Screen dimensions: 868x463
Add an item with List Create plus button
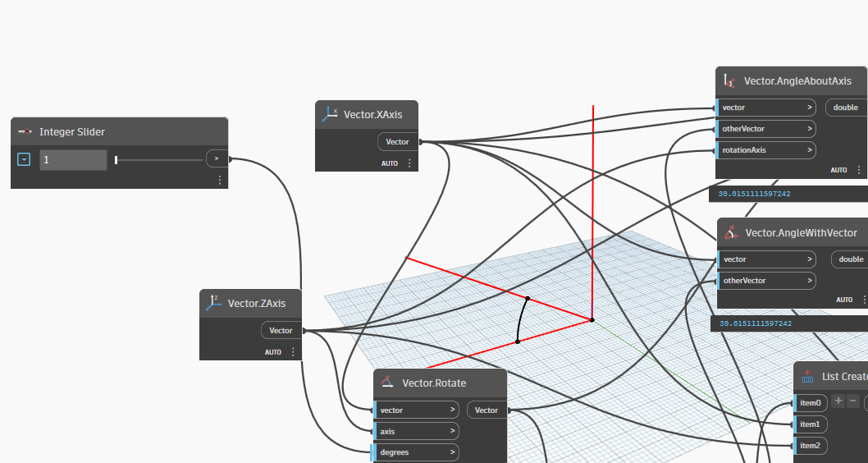point(838,401)
